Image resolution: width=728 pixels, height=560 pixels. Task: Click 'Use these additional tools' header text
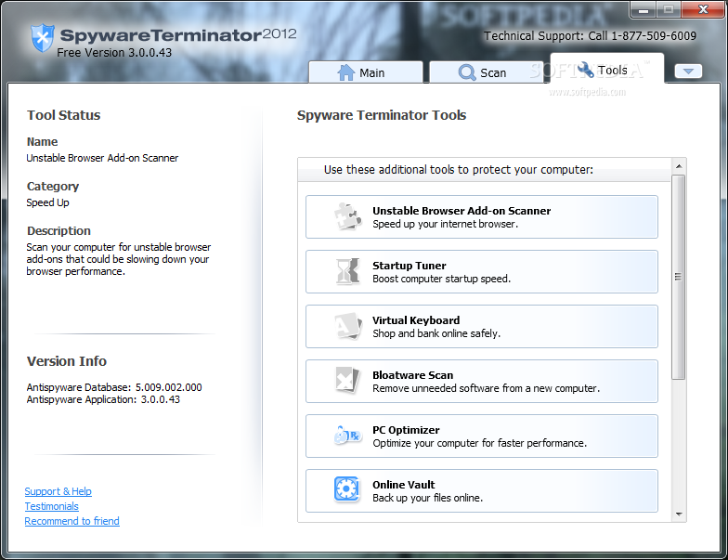[459, 169]
